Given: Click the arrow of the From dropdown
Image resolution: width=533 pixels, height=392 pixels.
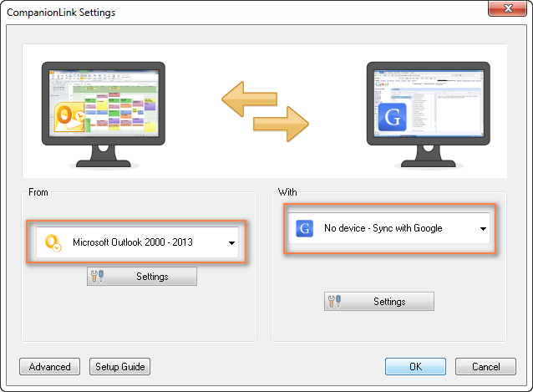Looking at the screenshot, I should [x=231, y=242].
